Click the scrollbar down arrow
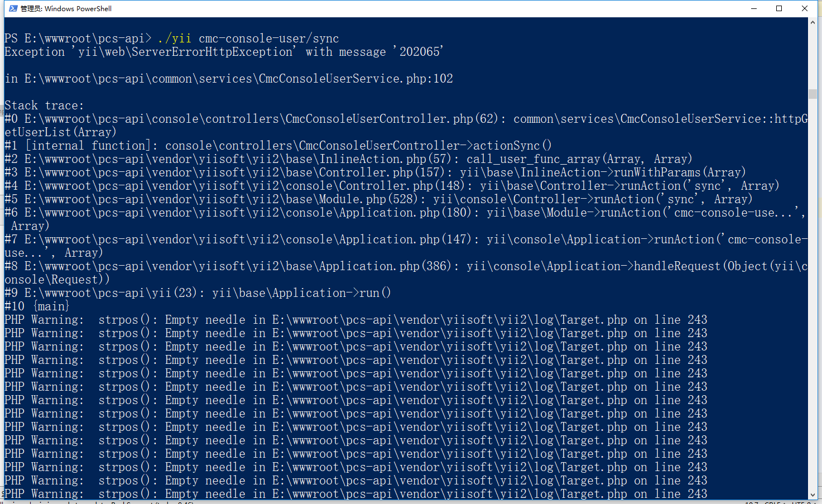This screenshot has height=504, width=822. (x=813, y=495)
